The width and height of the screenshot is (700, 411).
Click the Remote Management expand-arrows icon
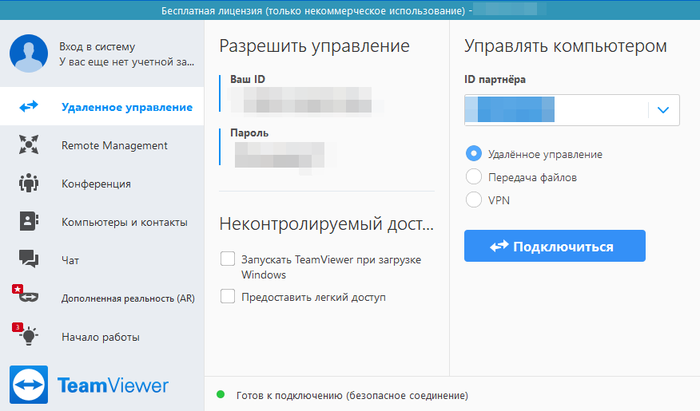click(x=29, y=145)
